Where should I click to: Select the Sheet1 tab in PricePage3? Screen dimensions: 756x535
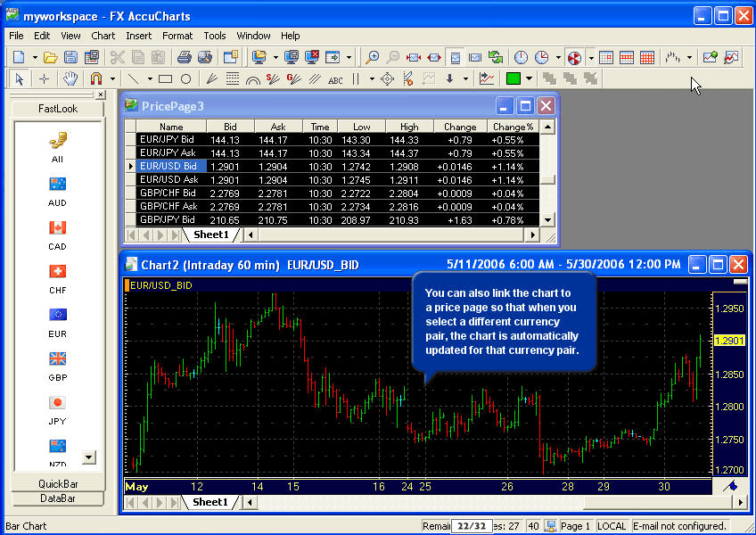(x=211, y=235)
